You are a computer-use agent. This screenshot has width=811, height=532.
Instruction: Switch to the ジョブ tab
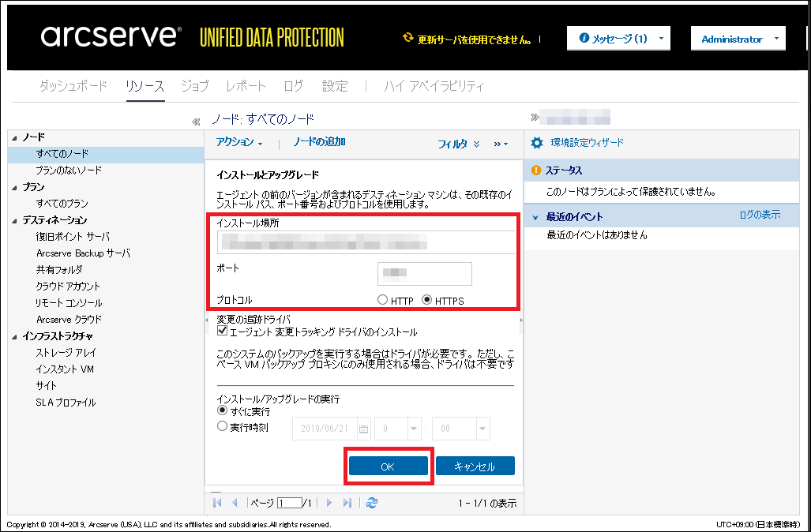click(195, 86)
